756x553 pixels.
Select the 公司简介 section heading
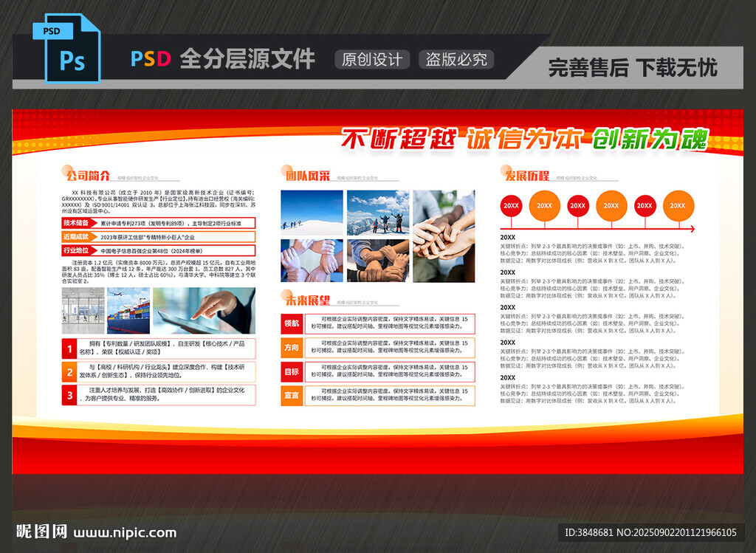[88, 176]
